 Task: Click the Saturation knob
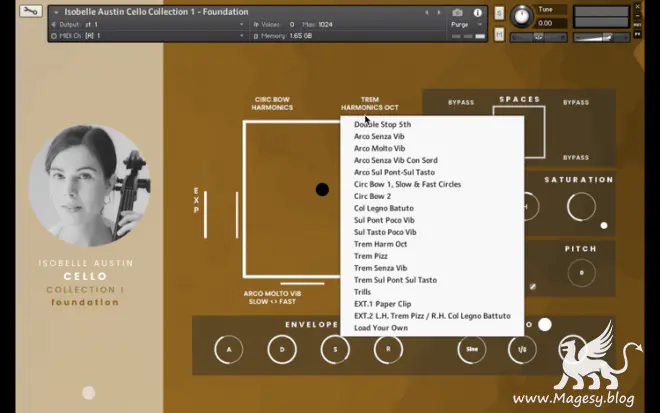(581, 207)
